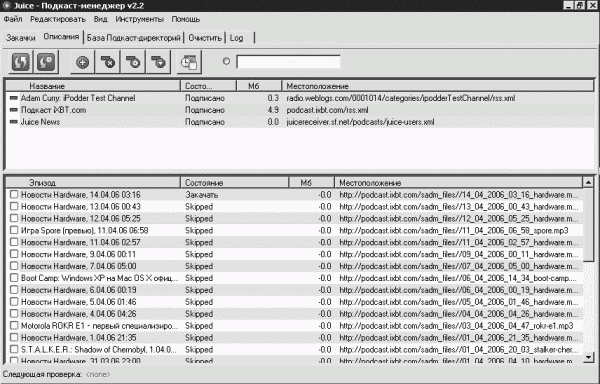This screenshot has width=600, height=384.
Task: Click the 4.9 Мб value of iXBT feed
Action: 273,110
